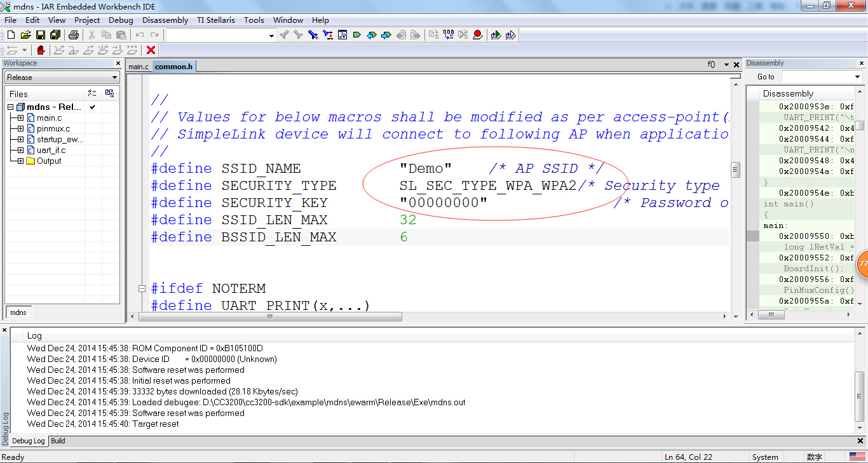
Task: Select the mdns workspace tab
Action: (18, 312)
